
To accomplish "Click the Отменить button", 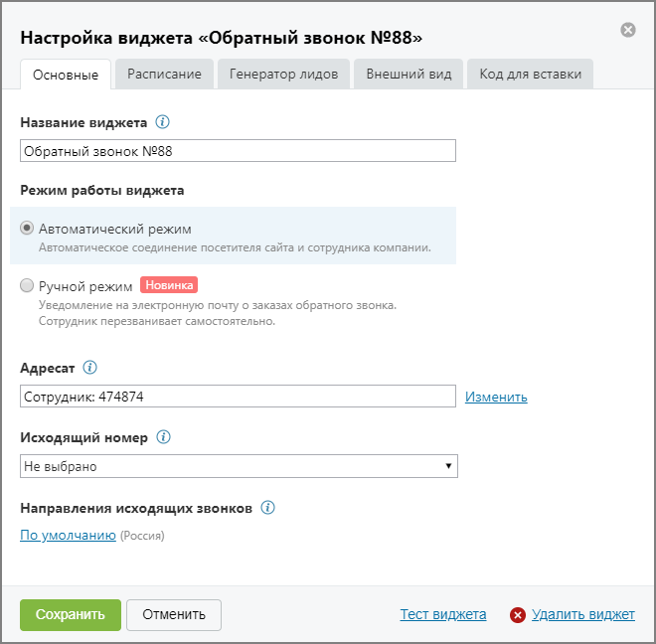I will 174,615.
